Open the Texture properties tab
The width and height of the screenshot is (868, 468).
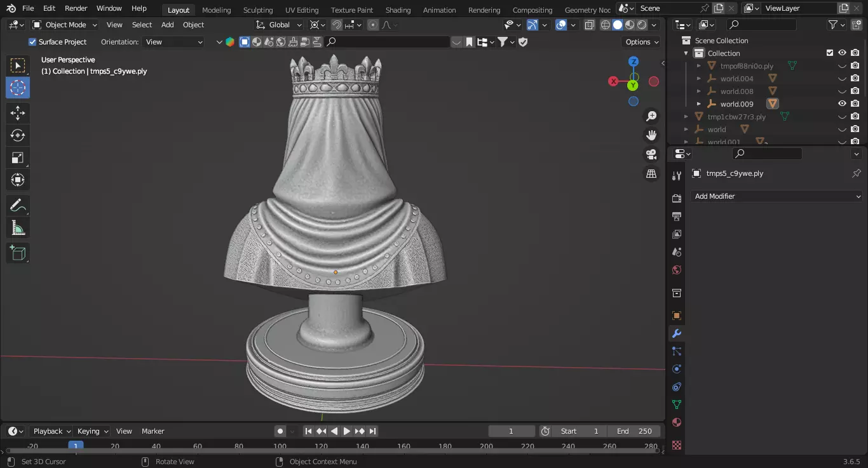coord(677,445)
